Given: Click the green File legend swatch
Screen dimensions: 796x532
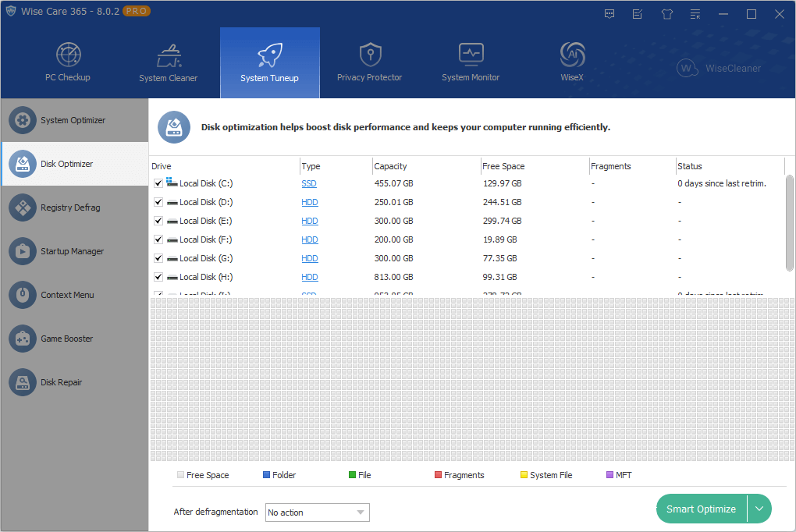Looking at the screenshot, I should click(x=352, y=474).
